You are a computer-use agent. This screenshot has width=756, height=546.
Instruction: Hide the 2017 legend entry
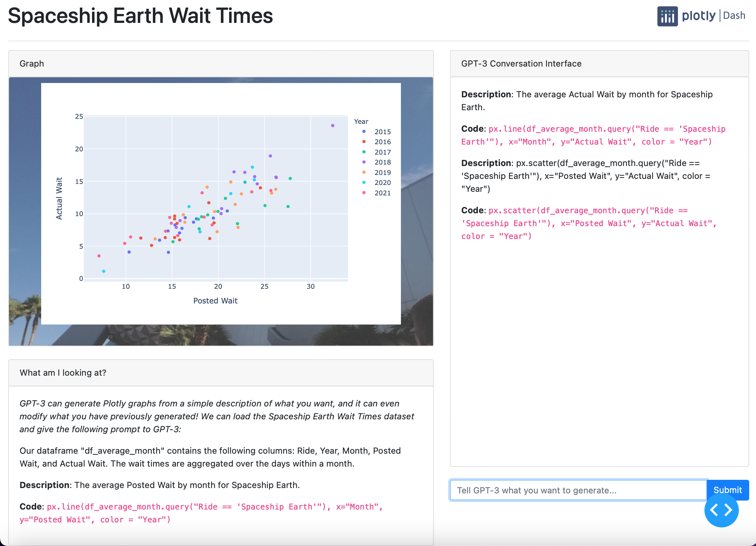[382, 152]
